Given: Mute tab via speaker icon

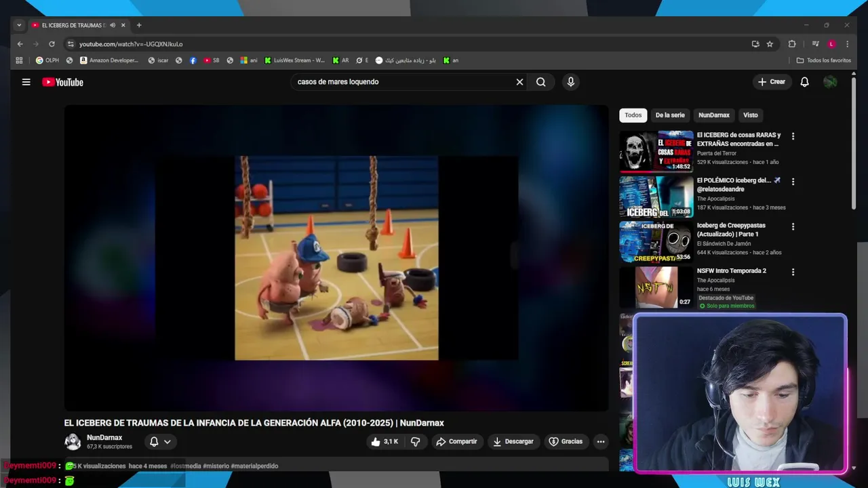Looking at the screenshot, I should click(x=113, y=25).
